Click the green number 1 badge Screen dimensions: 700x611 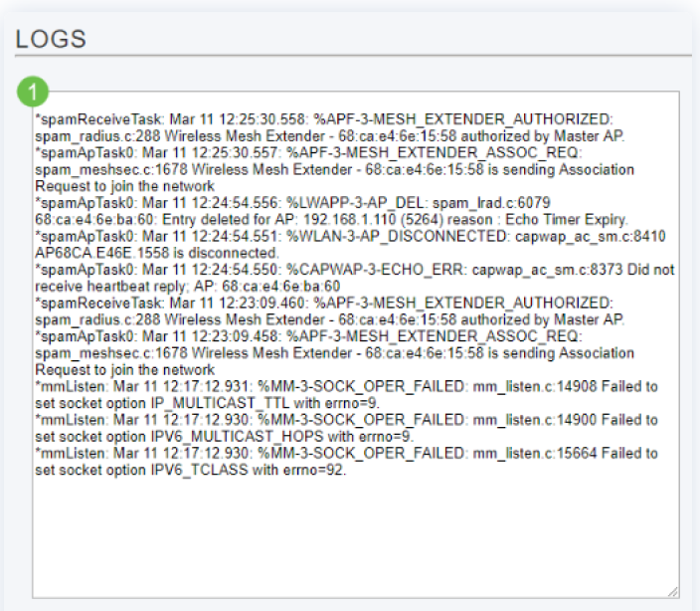click(35, 93)
